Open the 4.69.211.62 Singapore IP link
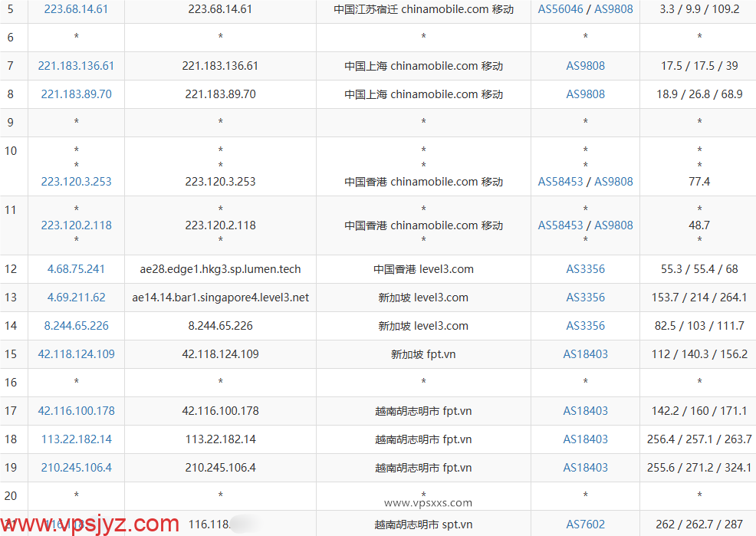Image resolution: width=756 pixels, height=536 pixels. coord(76,298)
